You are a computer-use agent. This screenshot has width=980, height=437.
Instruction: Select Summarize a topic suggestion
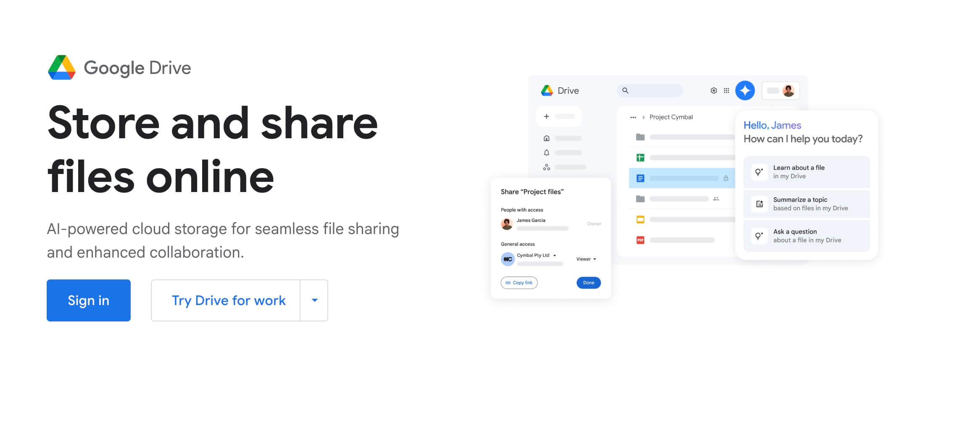(806, 204)
